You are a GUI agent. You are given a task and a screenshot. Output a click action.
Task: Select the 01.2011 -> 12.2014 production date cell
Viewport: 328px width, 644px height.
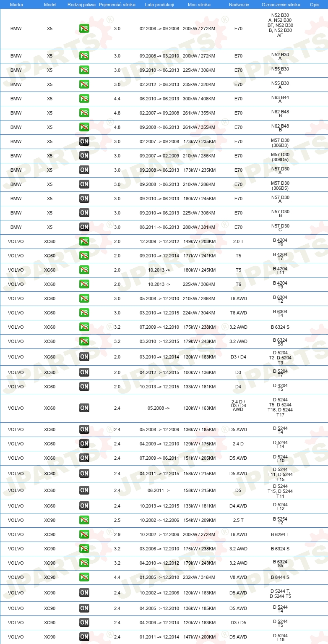(x=159, y=637)
